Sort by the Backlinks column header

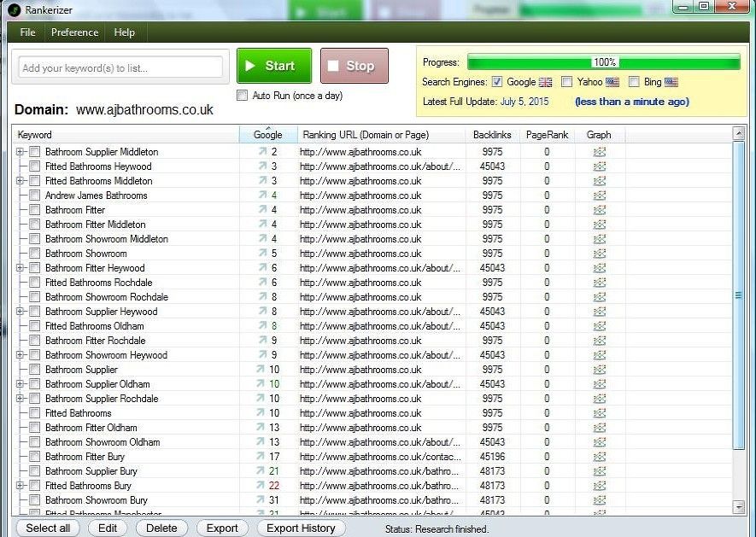point(492,135)
